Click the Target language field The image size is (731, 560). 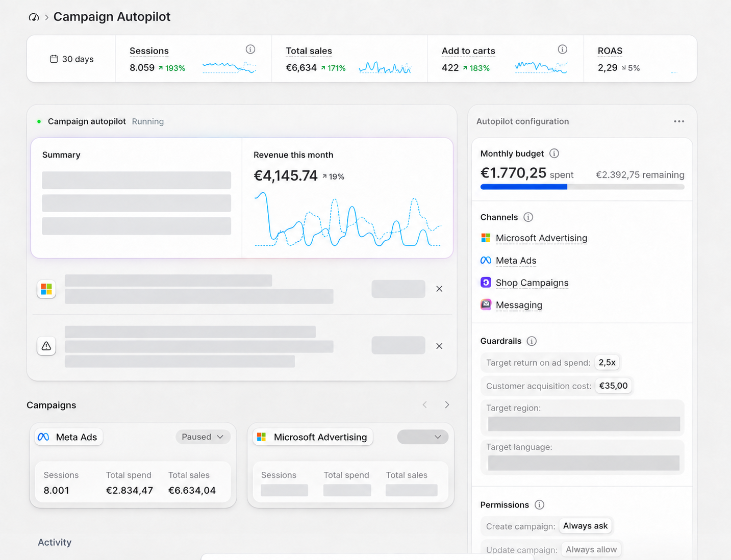click(584, 463)
